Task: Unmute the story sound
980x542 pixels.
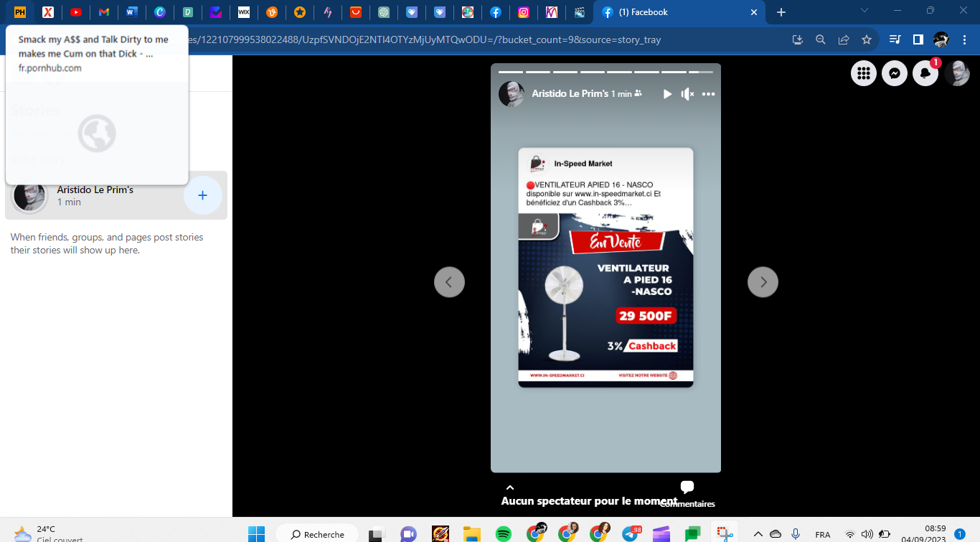Action: click(x=687, y=94)
